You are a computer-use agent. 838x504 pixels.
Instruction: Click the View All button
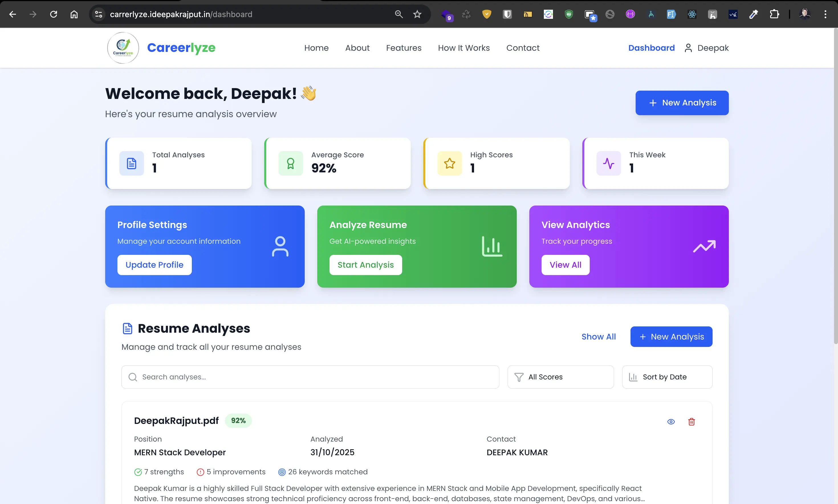click(x=565, y=265)
